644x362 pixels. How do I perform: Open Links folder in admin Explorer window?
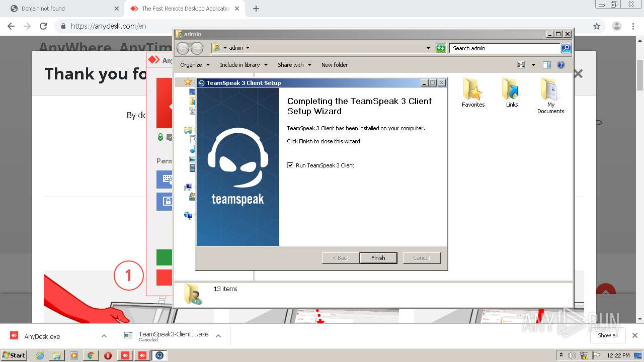[512, 93]
